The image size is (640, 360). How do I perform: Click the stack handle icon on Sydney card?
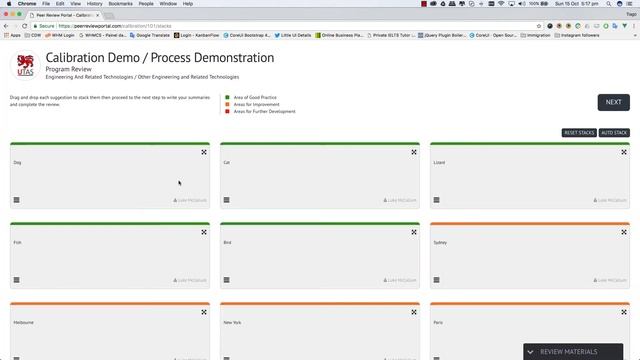pos(436,280)
